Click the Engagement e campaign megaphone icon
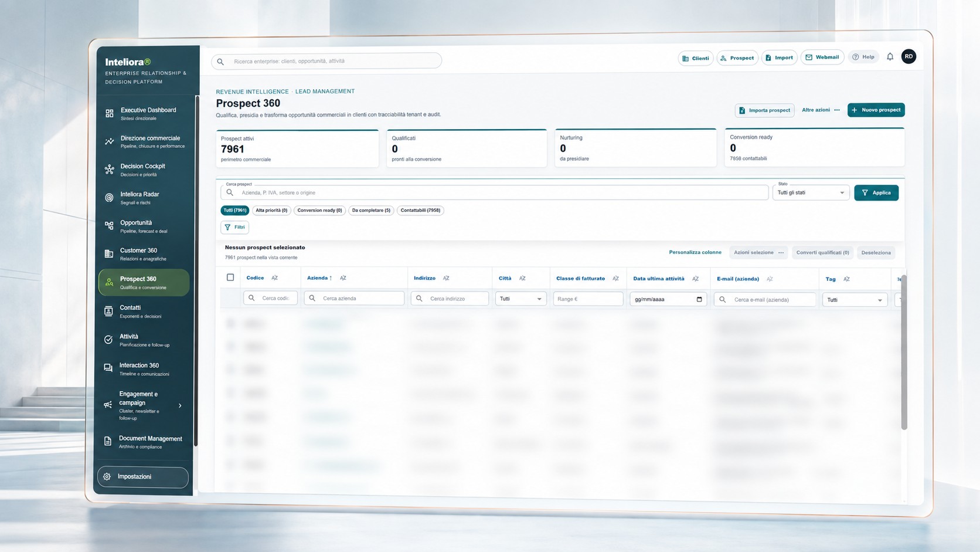The image size is (980, 552). pyautogui.click(x=108, y=405)
